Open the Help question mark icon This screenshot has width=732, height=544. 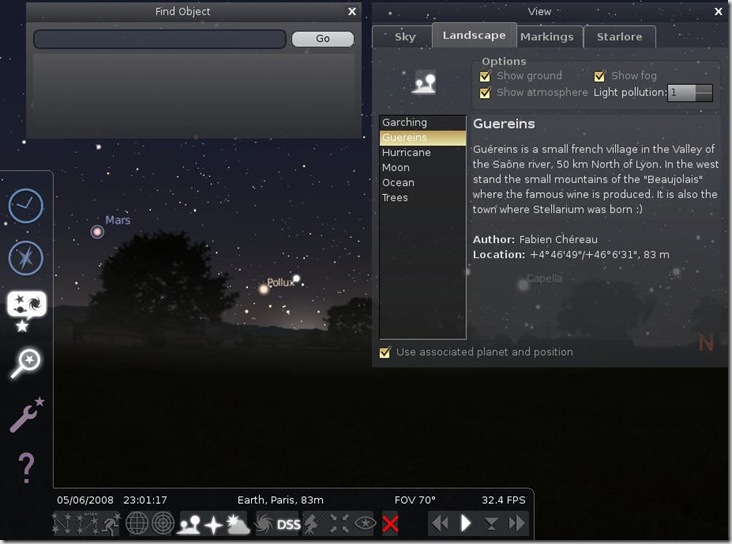click(x=26, y=467)
